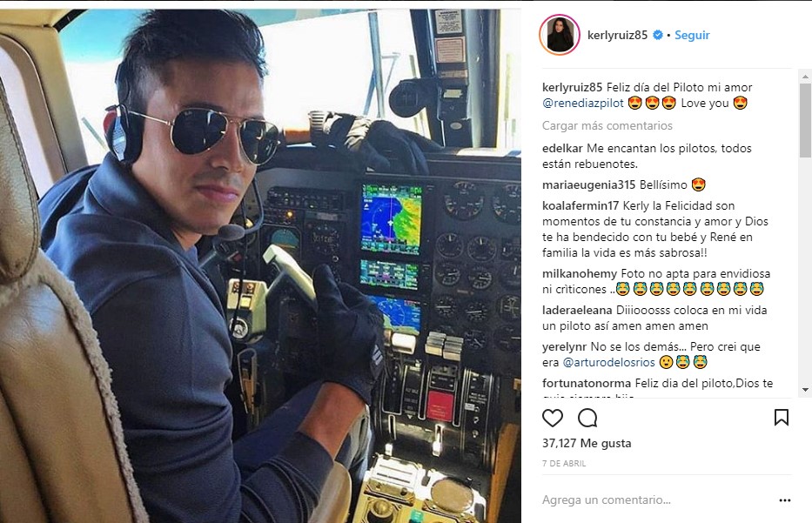Save the post with the bookmark icon
This screenshot has height=523, width=812.
[782, 418]
